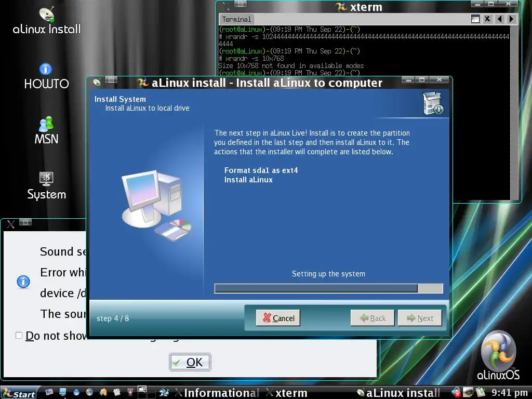
Task: Open the home folder icon in taskbar
Action: pyautogui.click(x=103, y=392)
